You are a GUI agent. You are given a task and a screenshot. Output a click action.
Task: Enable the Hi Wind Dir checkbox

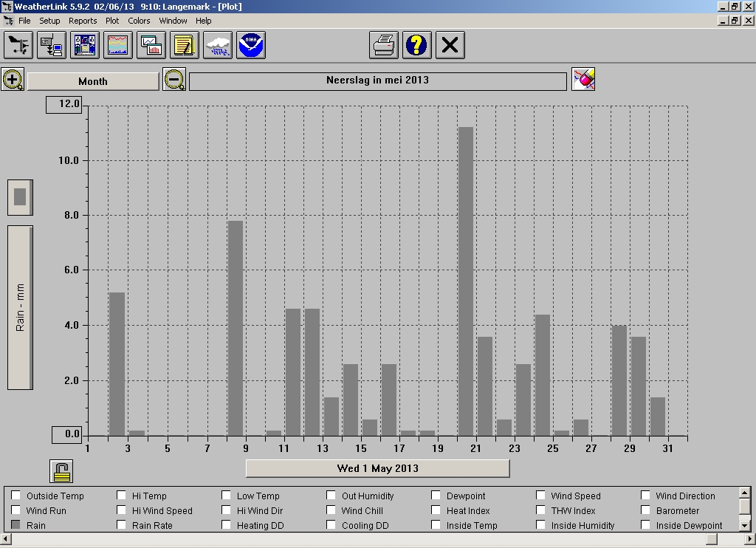click(x=226, y=510)
